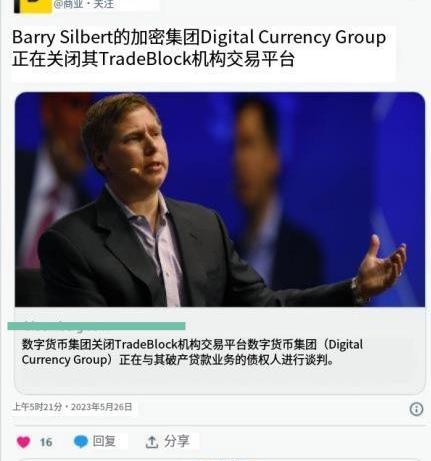Click the 2023年5月26日 date
Image resolution: width=431 pixels, height=461 pixels.
coord(102,407)
